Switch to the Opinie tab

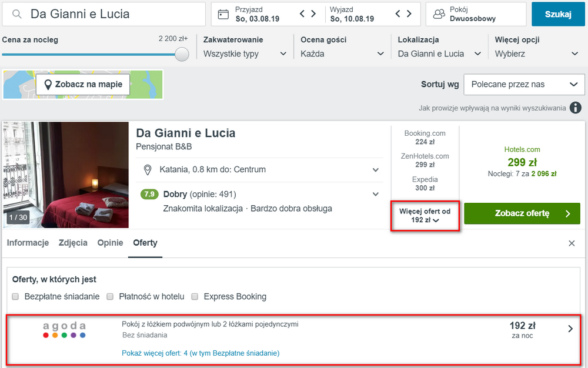tap(111, 243)
